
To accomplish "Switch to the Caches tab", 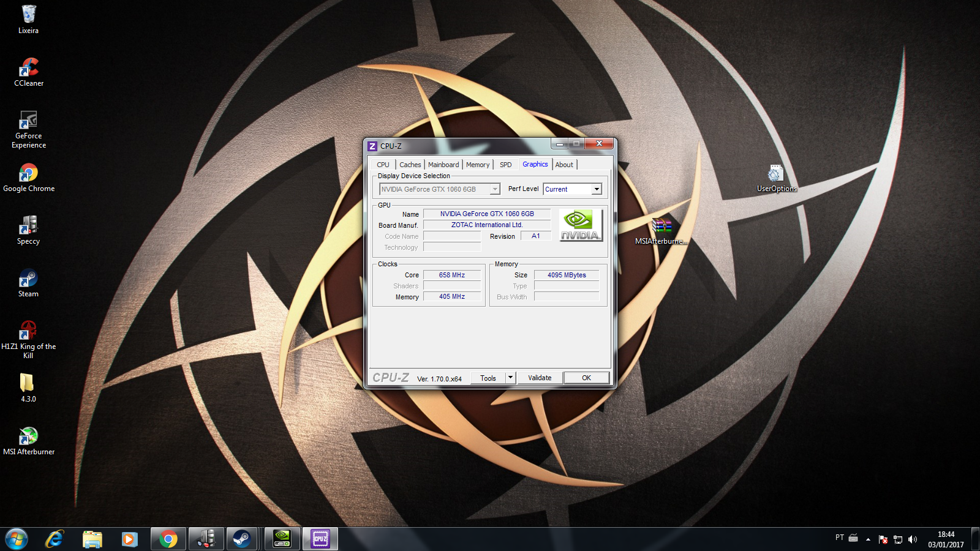I will [410, 165].
